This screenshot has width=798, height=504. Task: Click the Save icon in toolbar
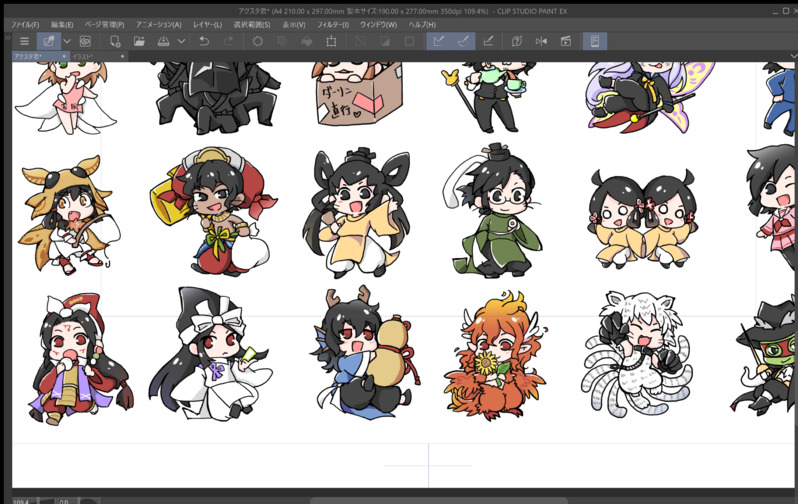[164, 41]
